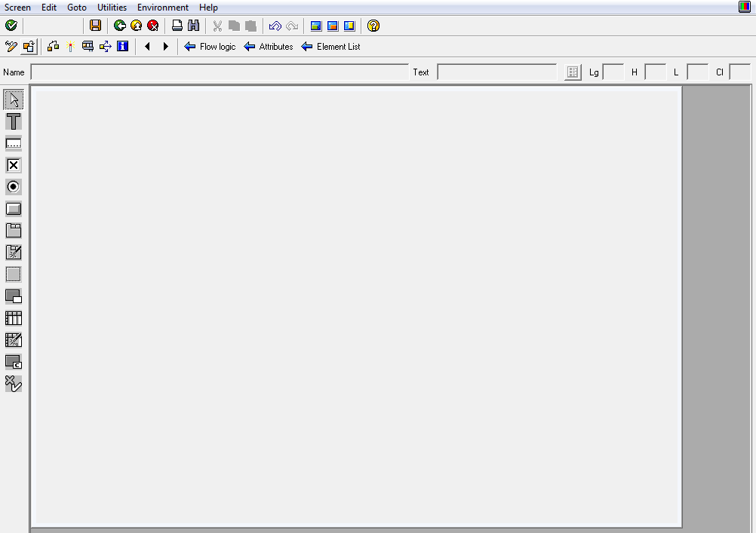Viewport: 756px width, 533px height.
Task: Click the colorful layout icon at top right
Action: (x=745, y=7)
